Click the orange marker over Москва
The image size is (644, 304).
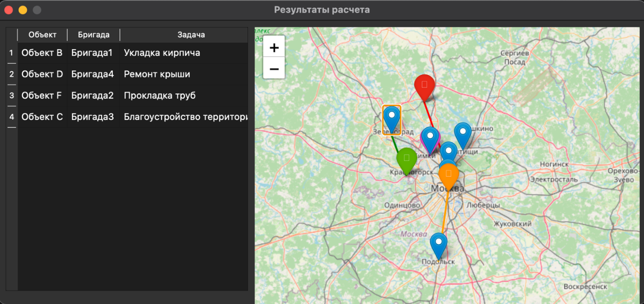(x=449, y=175)
